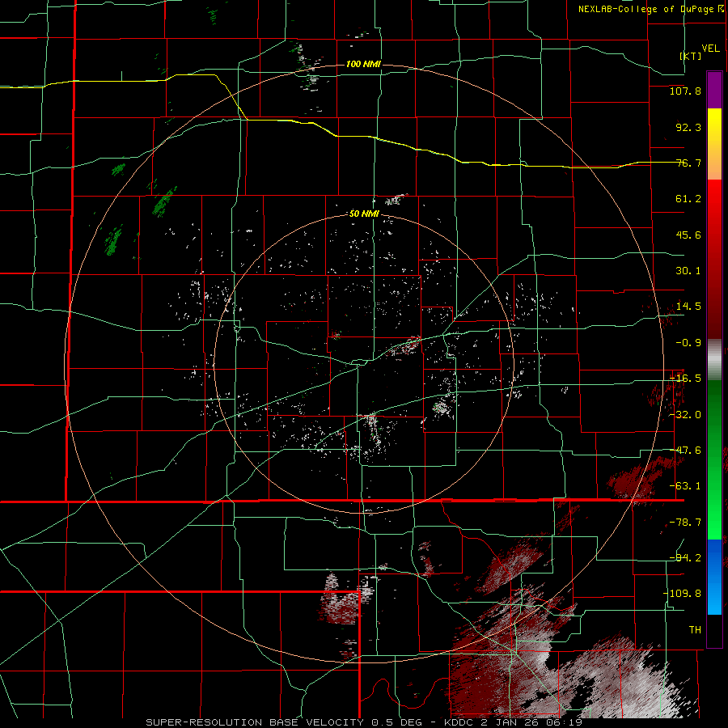This screenshot has height=728, width=728.
Task: Click the purple segment of the color bar
Action: coord(714,91)
